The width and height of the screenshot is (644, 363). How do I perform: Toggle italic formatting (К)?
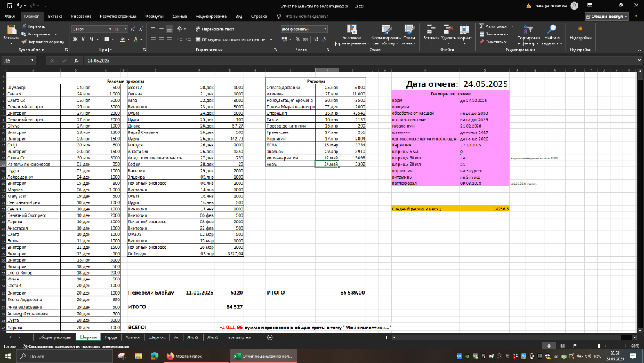point(84,39)
